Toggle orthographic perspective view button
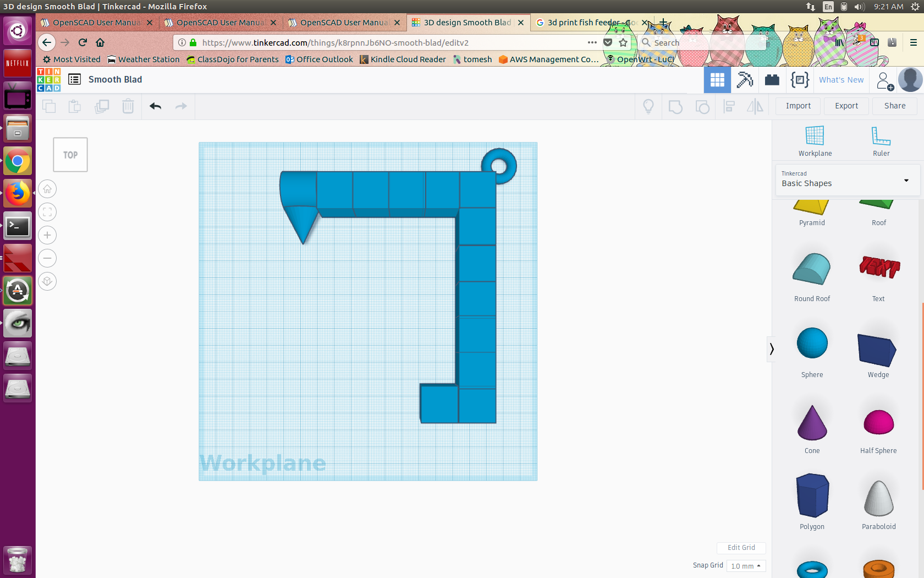This screenshot has width=924, height=578. point(47,281)
